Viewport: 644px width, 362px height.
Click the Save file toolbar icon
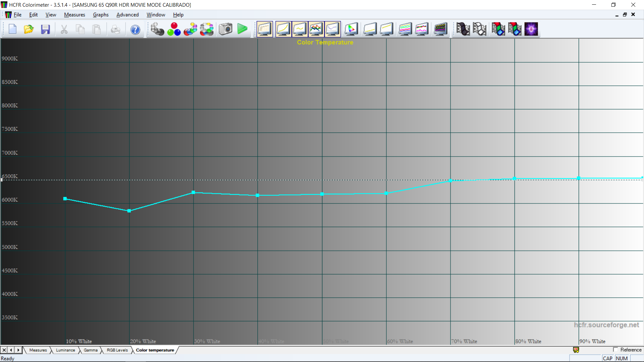click(x=45, y=29)
